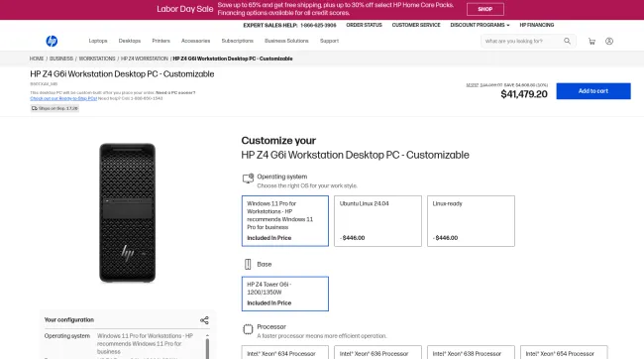Go to WORKSTATIONS breadcrumb

(x=97, y=59)
